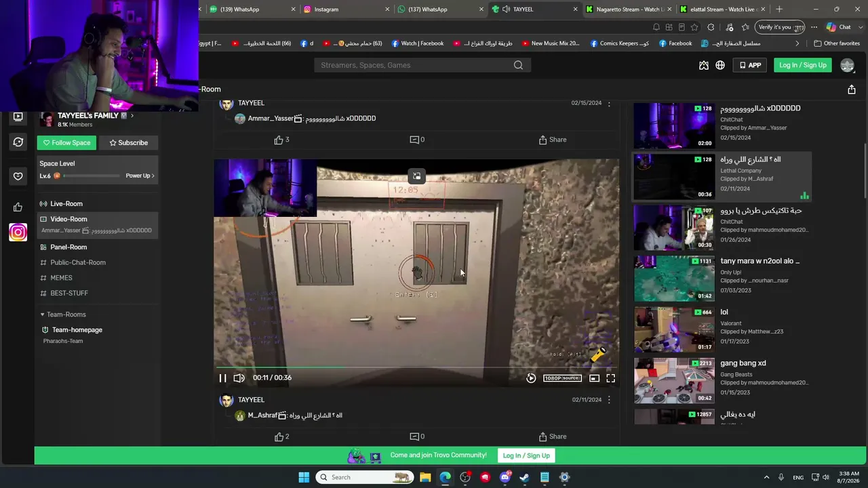Click the search magnifier icon in Trovo
This screenshot has height=488, width=868.
518,65
